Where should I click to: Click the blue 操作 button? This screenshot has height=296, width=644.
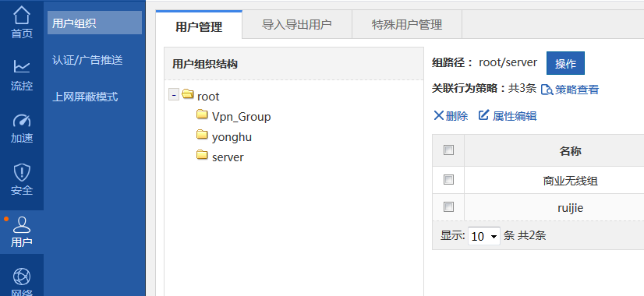[x=565, y=63]
